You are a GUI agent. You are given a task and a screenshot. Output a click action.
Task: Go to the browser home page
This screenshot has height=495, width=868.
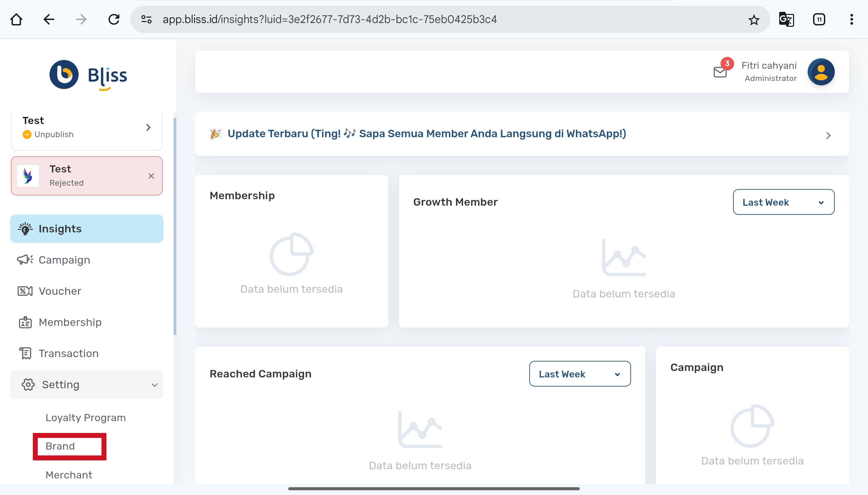click(x=16, y=19)
